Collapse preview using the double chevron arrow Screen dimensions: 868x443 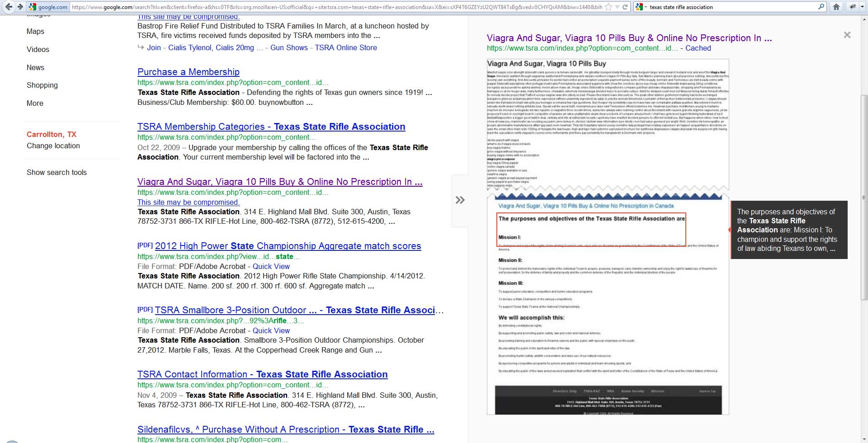click(460, 200)
